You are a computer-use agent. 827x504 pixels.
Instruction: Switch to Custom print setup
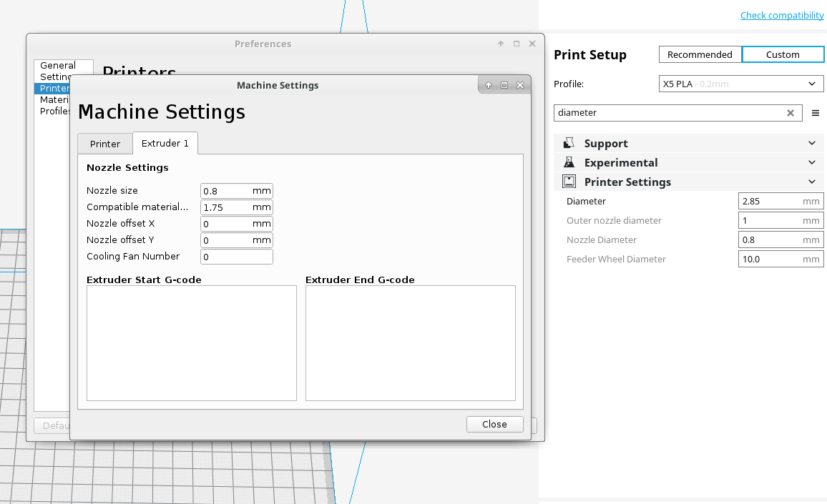point(783,54)
